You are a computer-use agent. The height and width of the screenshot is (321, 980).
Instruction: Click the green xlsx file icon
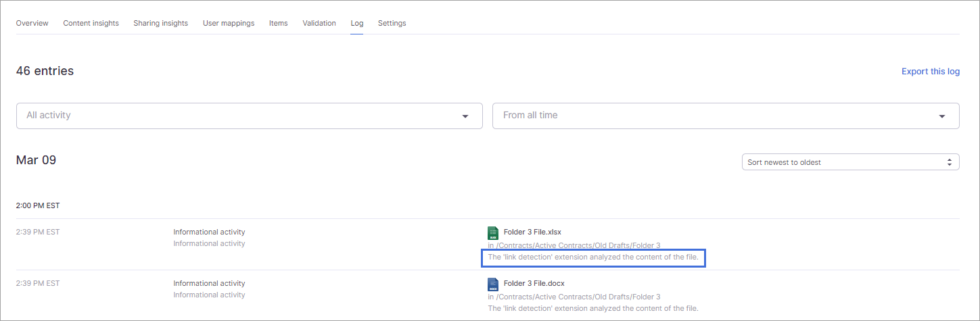coord(492,232)
